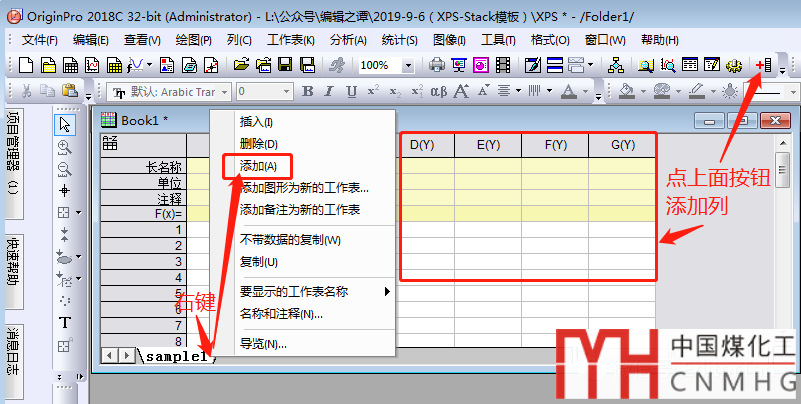Expand the data selector tool dropdown arrow
801x404 pixels.
click(79, 256)
